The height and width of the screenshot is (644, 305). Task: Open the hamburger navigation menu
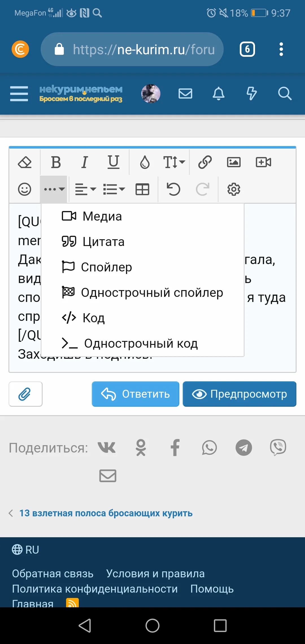click(19, 93)
